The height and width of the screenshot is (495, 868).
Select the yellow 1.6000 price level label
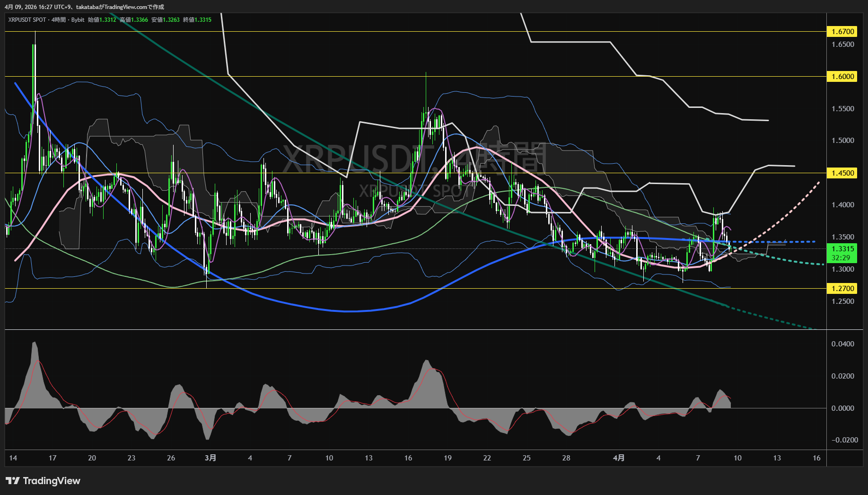pos(842,77)
